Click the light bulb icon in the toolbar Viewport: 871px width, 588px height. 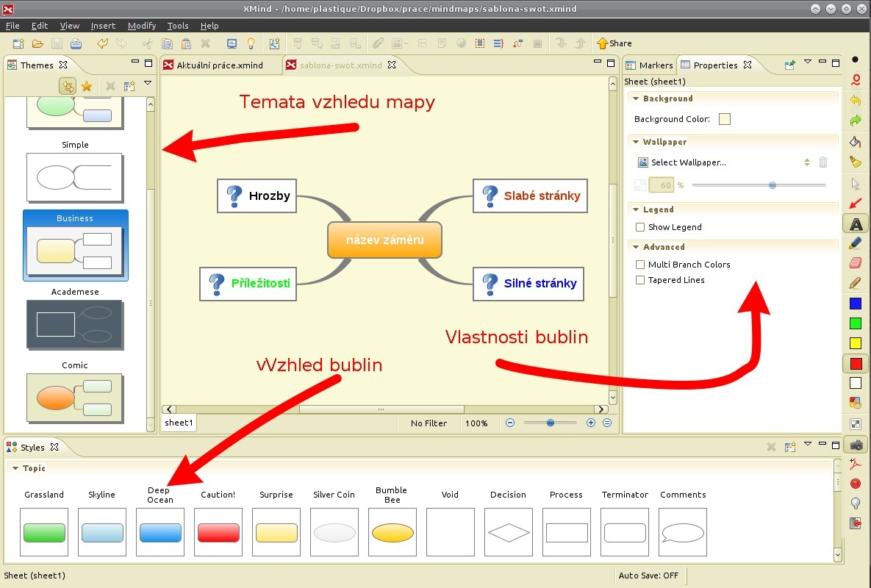[x=251, y=43]
